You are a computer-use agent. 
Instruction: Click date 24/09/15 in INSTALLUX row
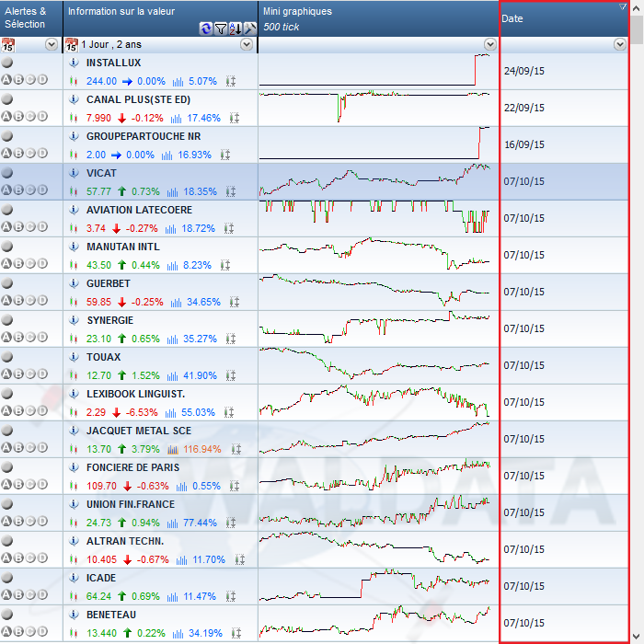[x=524, y=71]
